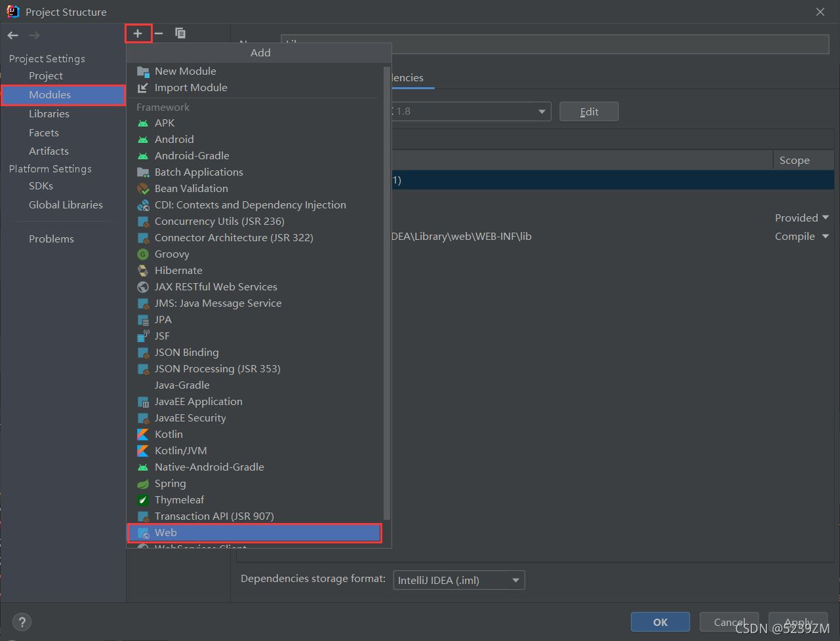Select Libraries in Project Settings
The image size is (840, 641).
[x=49, y=114]
